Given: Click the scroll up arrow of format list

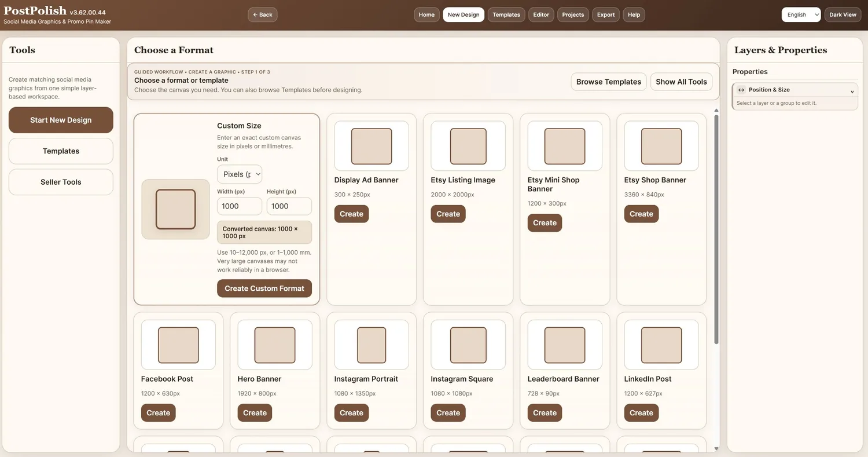Looking at the screenshot, I should 716,110.
